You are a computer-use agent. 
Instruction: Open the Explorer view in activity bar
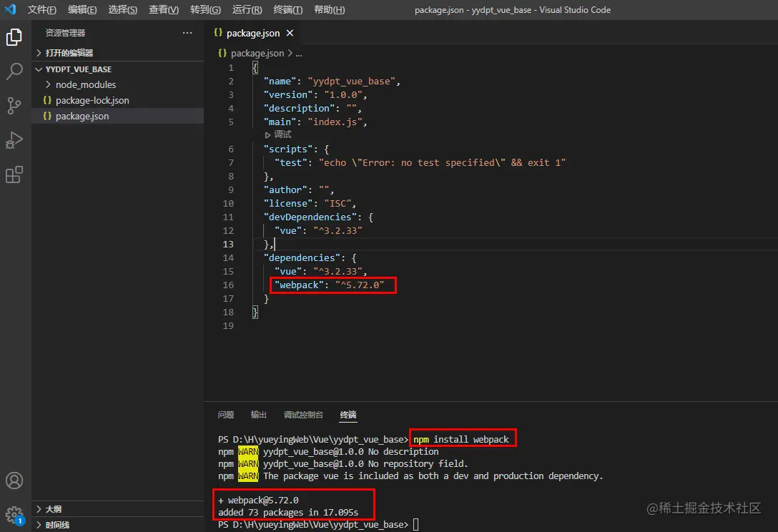coord(14,37)
